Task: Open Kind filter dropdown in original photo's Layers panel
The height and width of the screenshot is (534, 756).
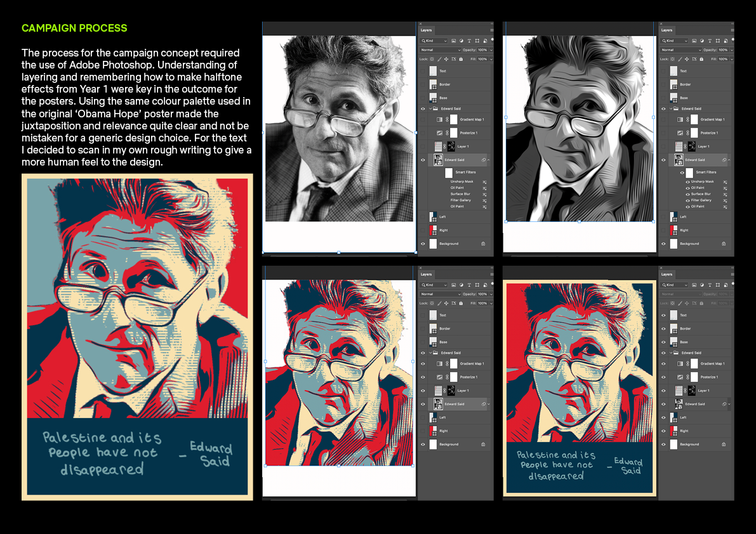Action: [434, 41]
